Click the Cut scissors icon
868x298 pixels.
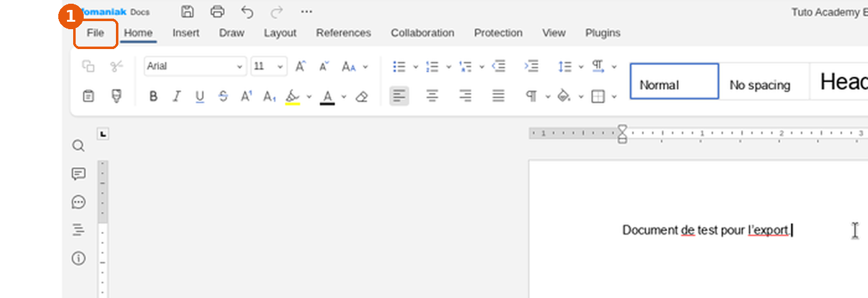tap(117, 66)
